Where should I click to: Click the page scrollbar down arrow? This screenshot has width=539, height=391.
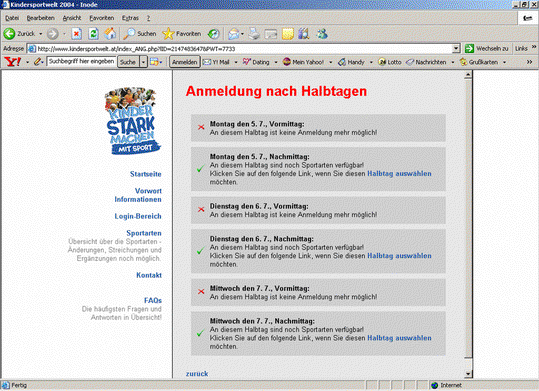pos(468,374)
